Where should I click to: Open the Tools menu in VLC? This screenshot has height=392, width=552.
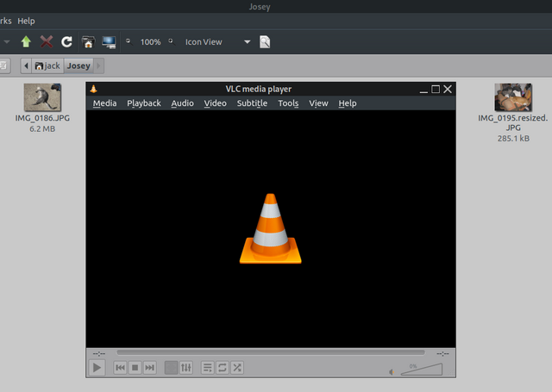[x=288, y=103]
